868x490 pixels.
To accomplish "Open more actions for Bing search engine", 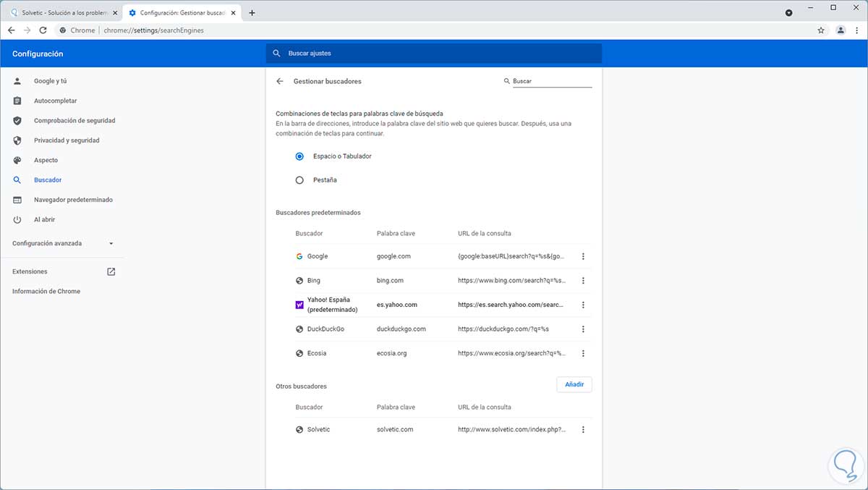I will pyautogui.click(x=583, y=281).
